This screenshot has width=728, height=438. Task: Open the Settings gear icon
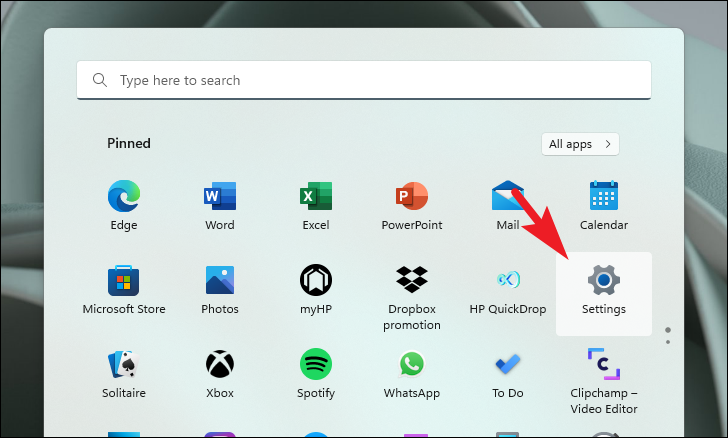[x=604, y=280]
